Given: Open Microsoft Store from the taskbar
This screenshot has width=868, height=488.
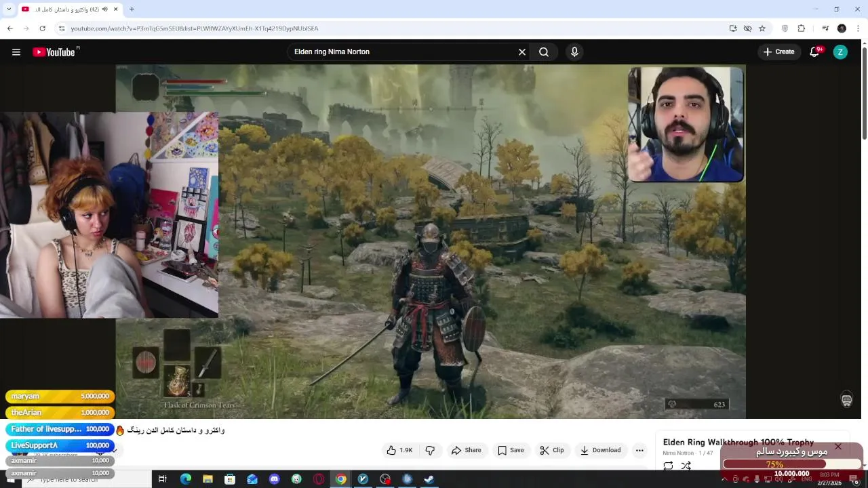Looking at the screenshot, I should (230, 479).
